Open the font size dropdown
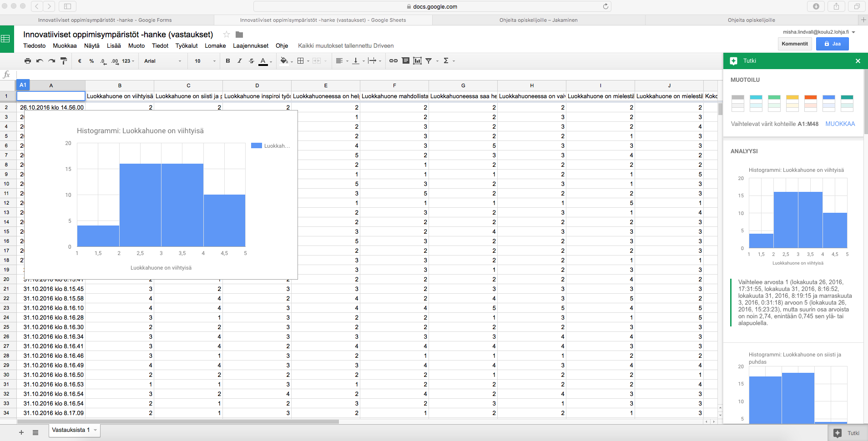 pyautogui.click(x=205, y=61)
